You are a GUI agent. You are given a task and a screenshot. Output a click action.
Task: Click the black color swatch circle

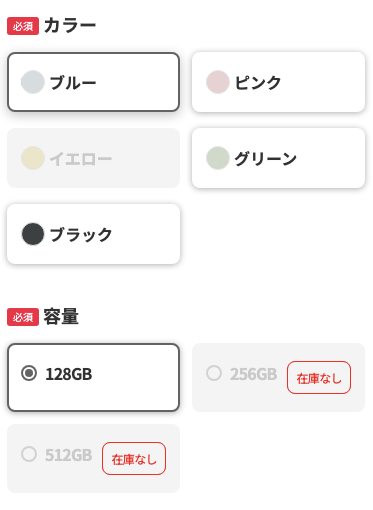(x=33, y=234)
